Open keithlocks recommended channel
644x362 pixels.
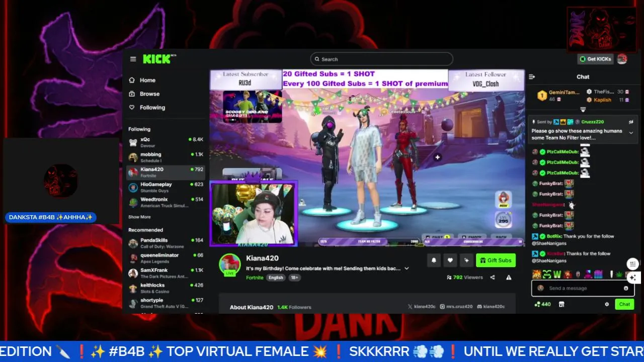166,289
